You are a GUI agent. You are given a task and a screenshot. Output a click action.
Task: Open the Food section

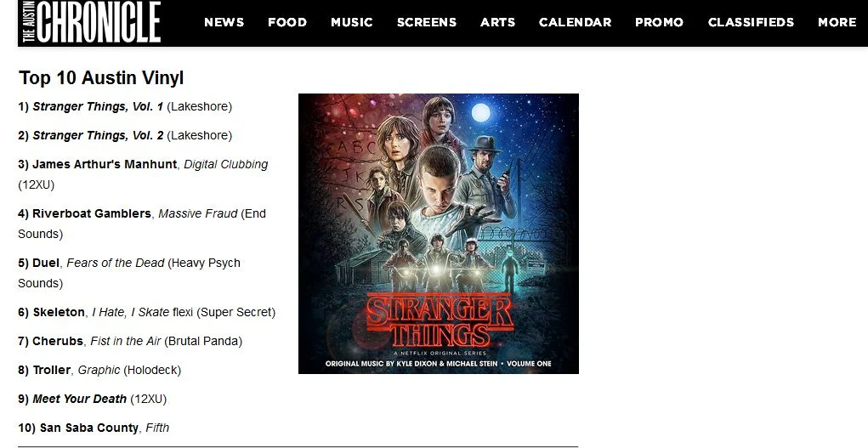click(287, 22)
